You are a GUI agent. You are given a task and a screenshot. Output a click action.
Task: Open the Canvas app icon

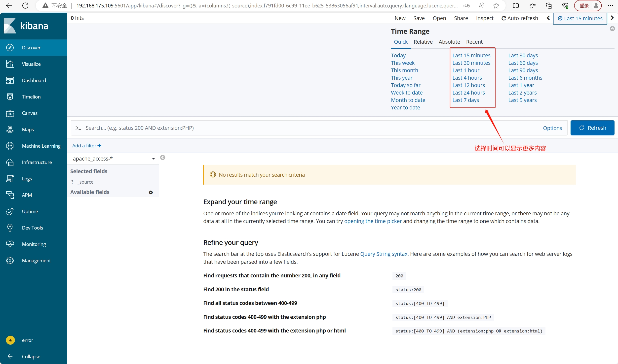click(10, 113)
